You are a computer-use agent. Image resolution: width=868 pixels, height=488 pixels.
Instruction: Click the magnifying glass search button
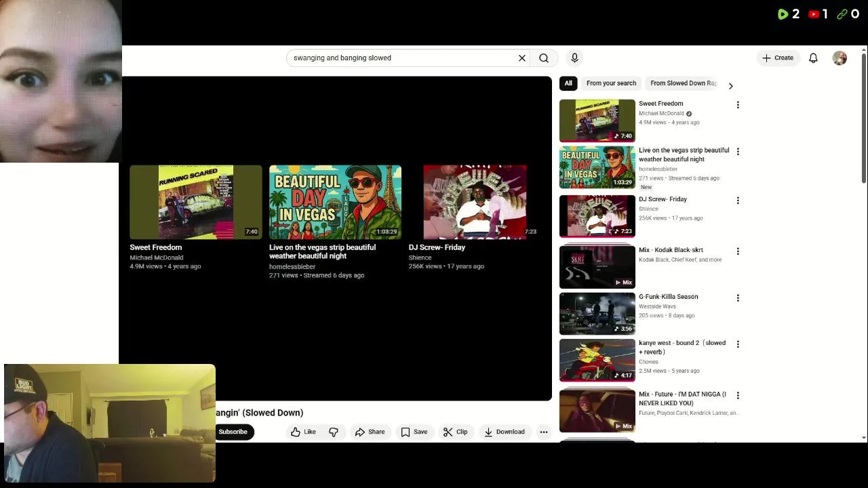click(544, 58)
